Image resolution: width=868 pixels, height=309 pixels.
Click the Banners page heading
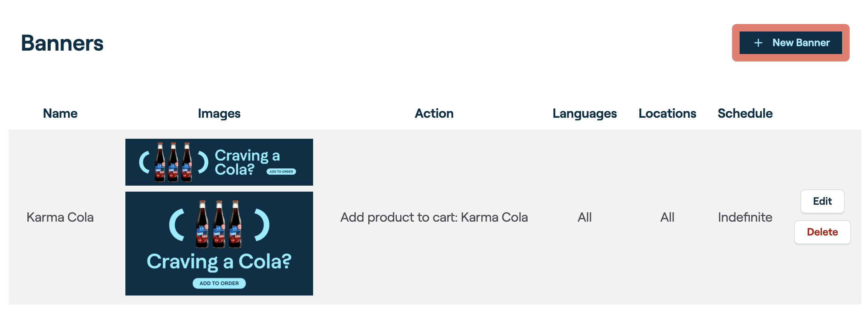[62, 43]
